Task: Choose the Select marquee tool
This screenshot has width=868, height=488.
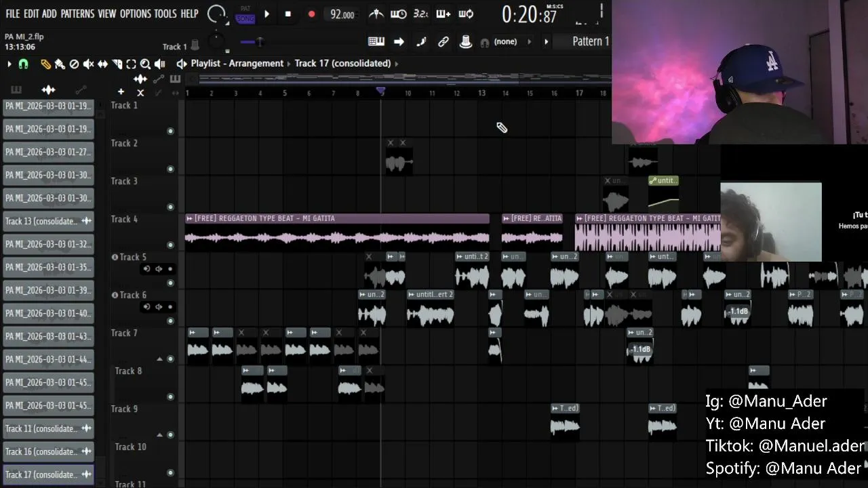Action: [131, 64]
